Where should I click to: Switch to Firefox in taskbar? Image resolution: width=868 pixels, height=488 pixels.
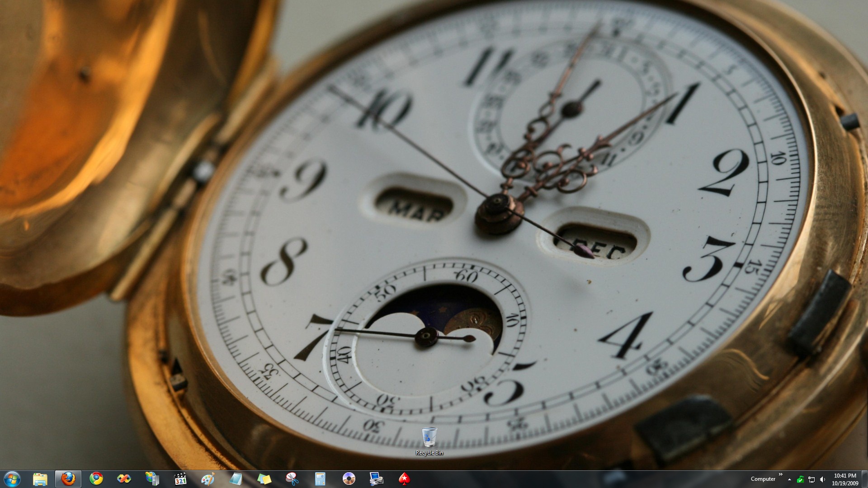point(68,479)
